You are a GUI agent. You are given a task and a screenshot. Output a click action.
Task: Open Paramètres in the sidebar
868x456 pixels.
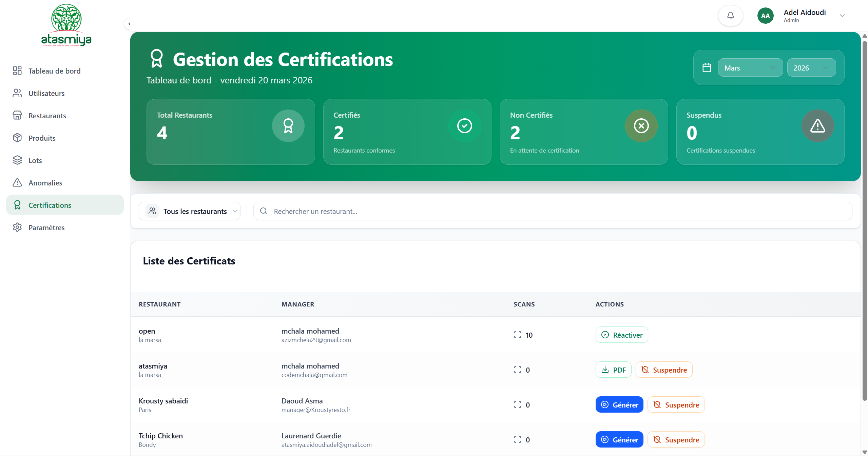46,227
